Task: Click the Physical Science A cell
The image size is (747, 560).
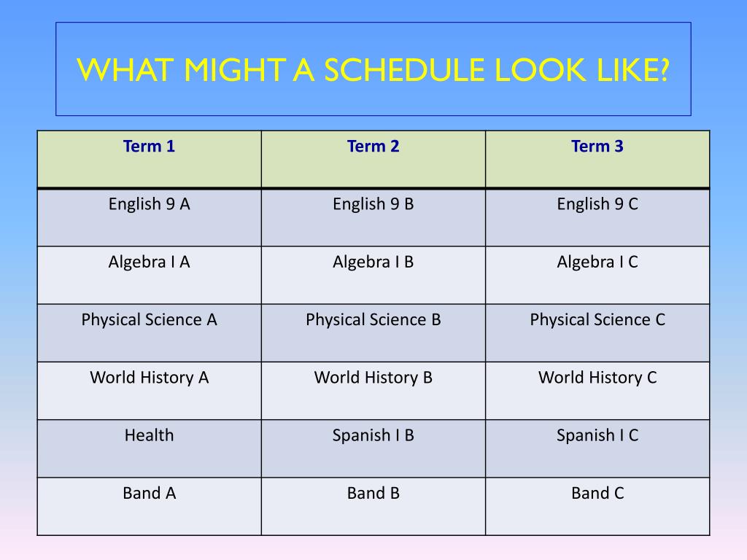Action: (x=149, y=332)
